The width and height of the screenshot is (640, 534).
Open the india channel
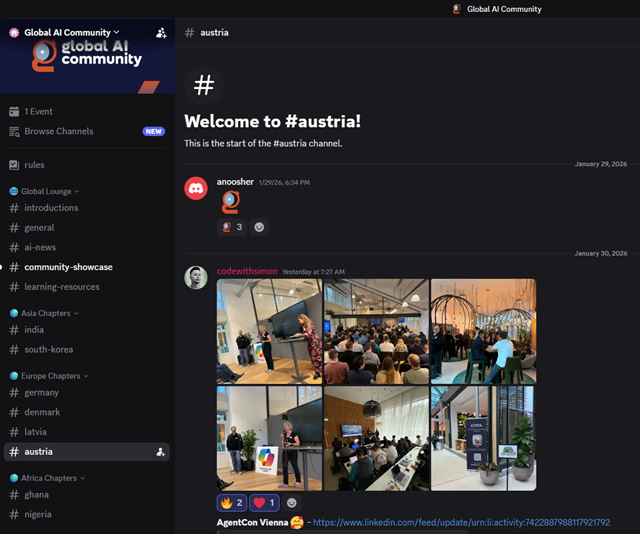point(34,330)
